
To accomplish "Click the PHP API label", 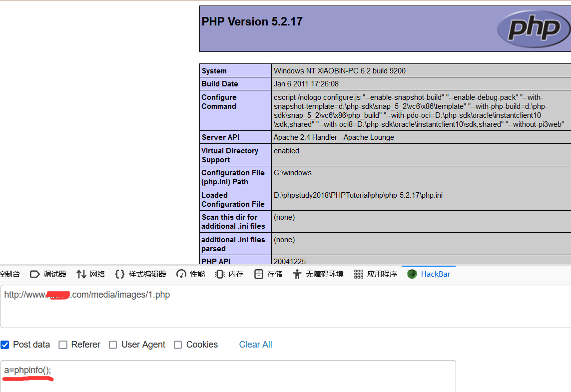I will click(x=216, y=261).
